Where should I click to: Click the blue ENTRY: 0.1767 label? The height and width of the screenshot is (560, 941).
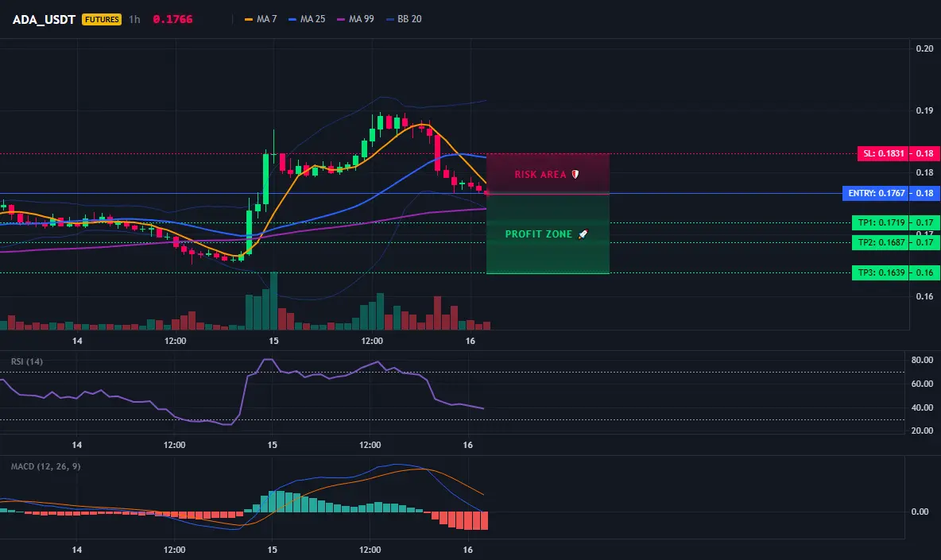coord(876,193)
